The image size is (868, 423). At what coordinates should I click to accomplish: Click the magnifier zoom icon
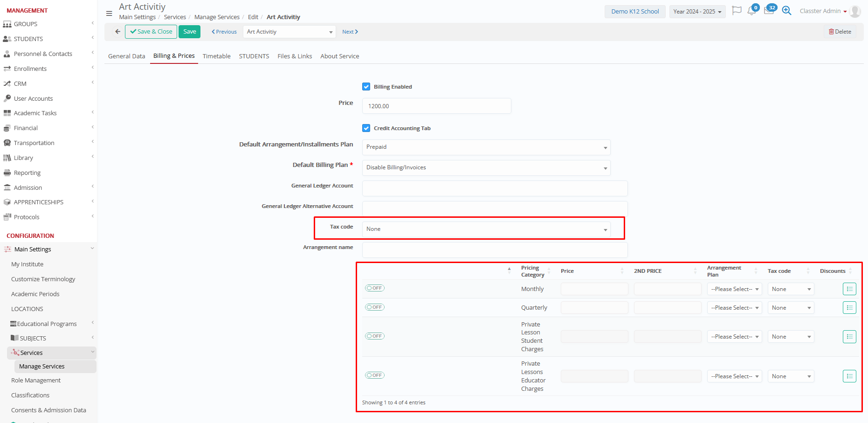pyautogui.click(x=786, y=11)
